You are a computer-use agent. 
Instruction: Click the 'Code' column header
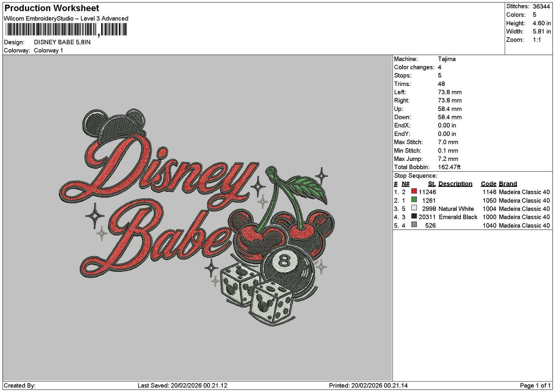489,184
